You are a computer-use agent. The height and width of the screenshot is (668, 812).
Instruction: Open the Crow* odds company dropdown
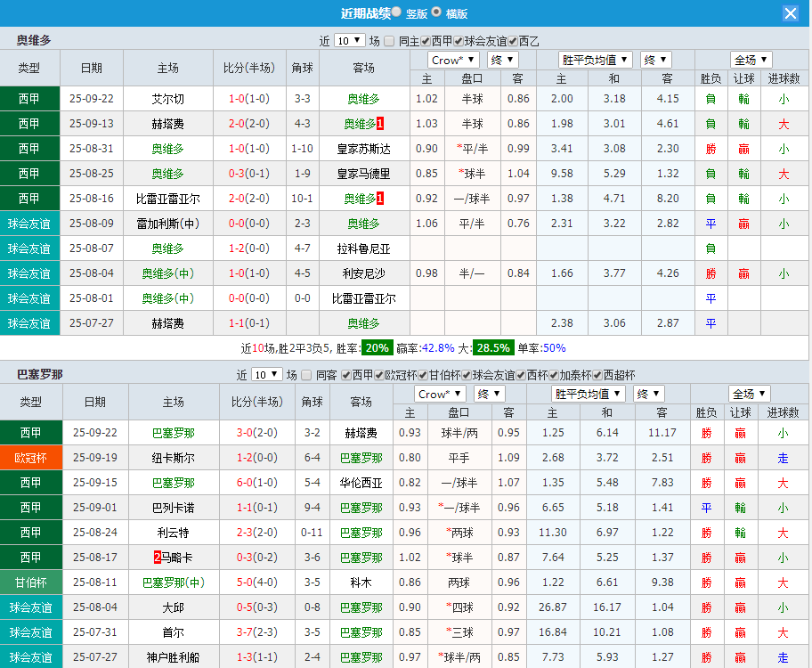click(x=452, y=59)
